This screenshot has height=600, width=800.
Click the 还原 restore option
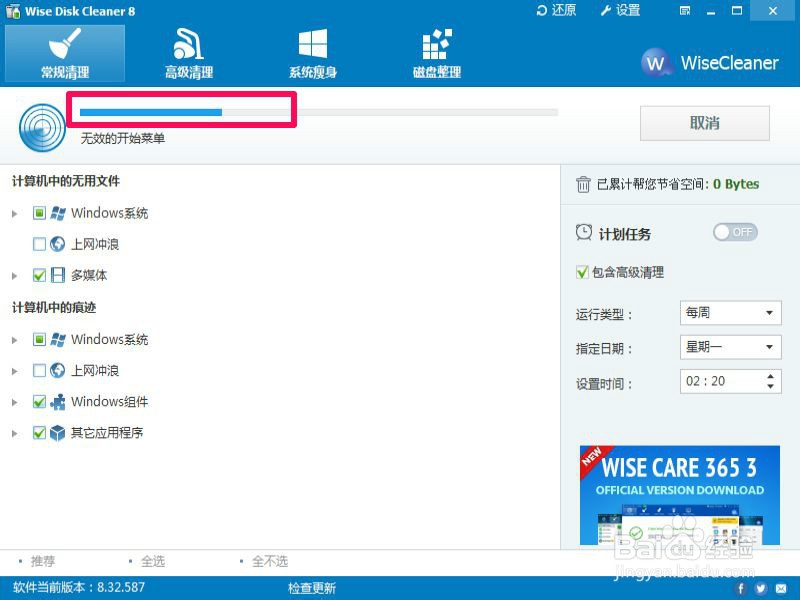click(556, 10)
